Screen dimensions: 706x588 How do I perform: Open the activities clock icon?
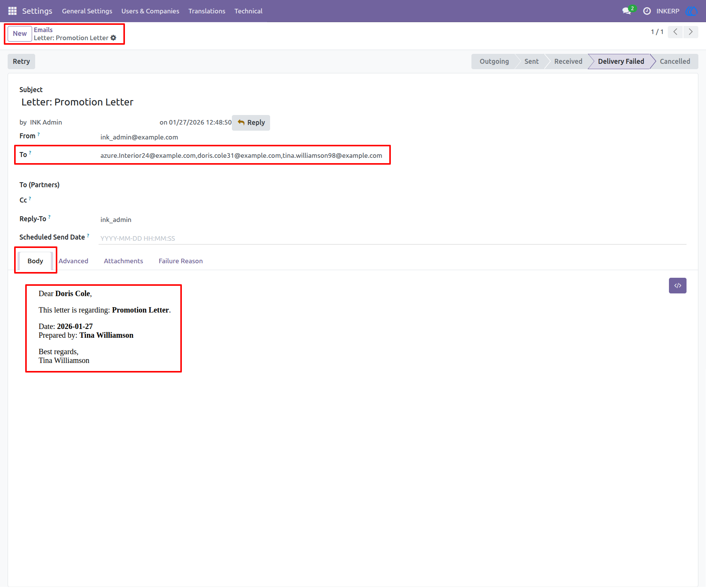click(x=647, y=11)
